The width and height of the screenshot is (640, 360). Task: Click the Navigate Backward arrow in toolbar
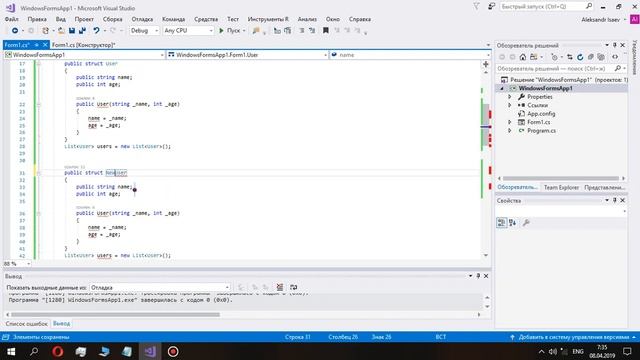(15, 31)
